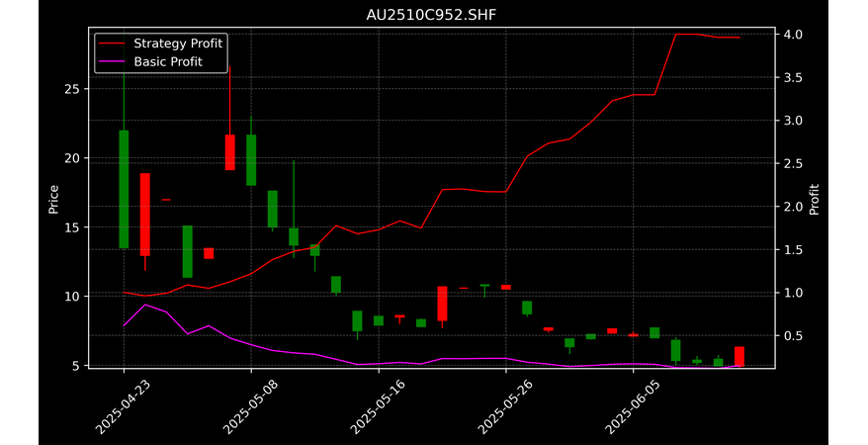Screen dimensions: 868x445
Task: Click the profit tick value 0.5
Action: [x=792, y=336]
